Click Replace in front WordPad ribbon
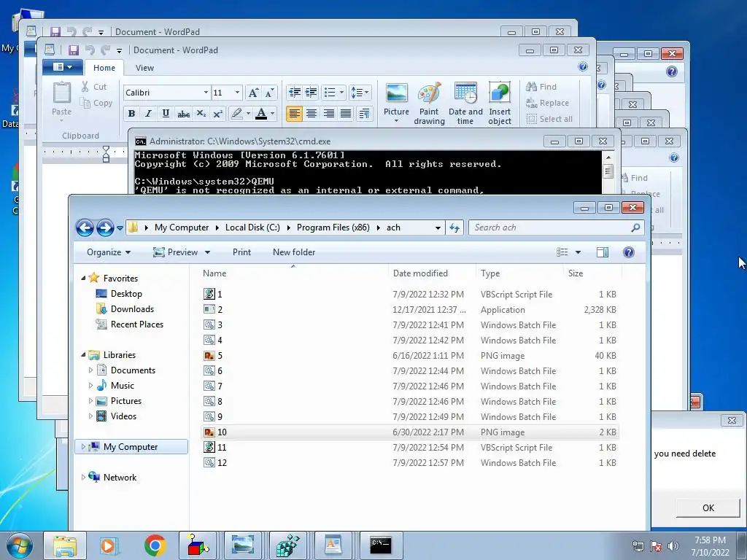747x560 pixels. pos(547,103)
